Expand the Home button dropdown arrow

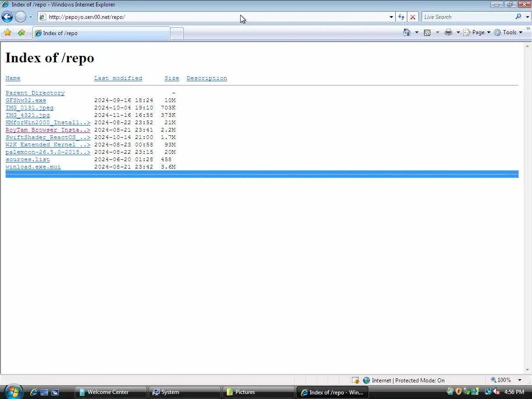tap(417, 33)
